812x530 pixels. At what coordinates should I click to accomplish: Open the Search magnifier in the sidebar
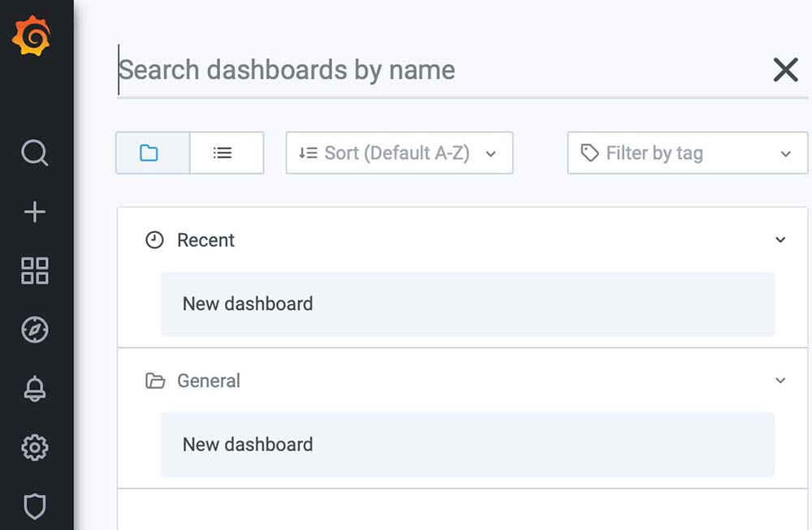[34, 153]
